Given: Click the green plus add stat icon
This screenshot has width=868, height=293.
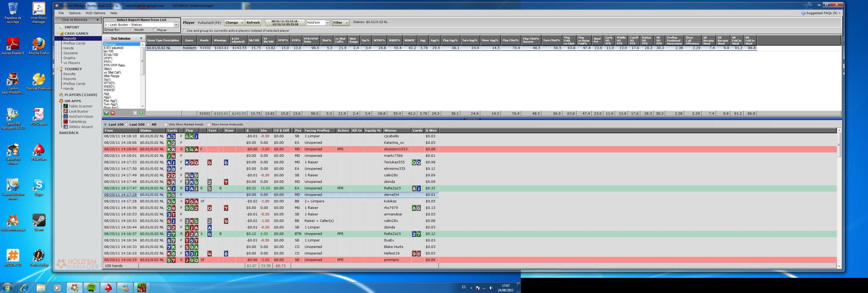Looking at the screenshot, I should coord(106,113).
